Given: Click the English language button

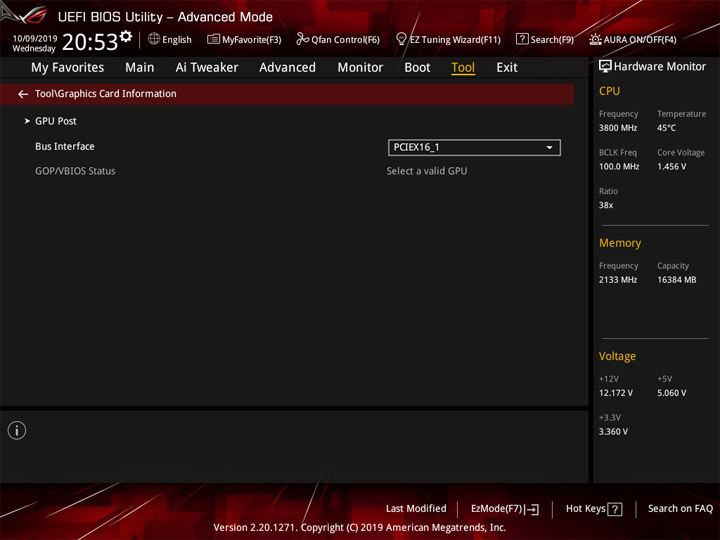Looking at the screenshot, I should (x=177, y=40).
